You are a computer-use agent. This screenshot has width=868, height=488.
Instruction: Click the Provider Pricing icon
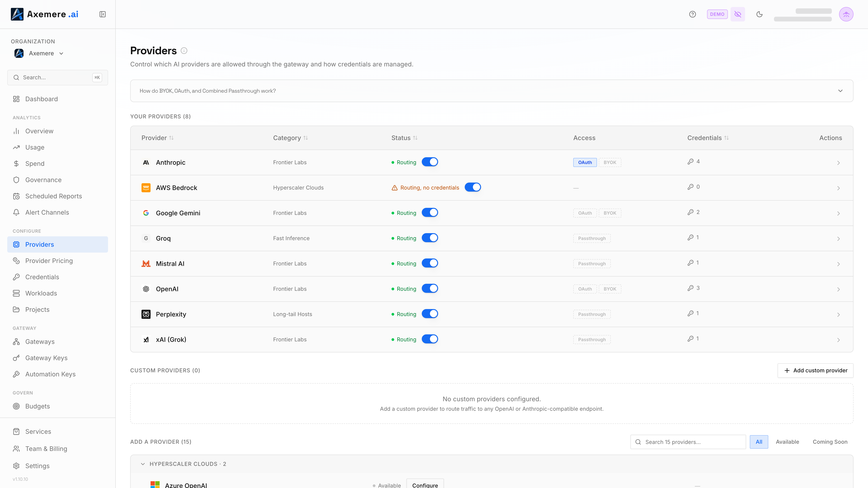tap(16, 261)
